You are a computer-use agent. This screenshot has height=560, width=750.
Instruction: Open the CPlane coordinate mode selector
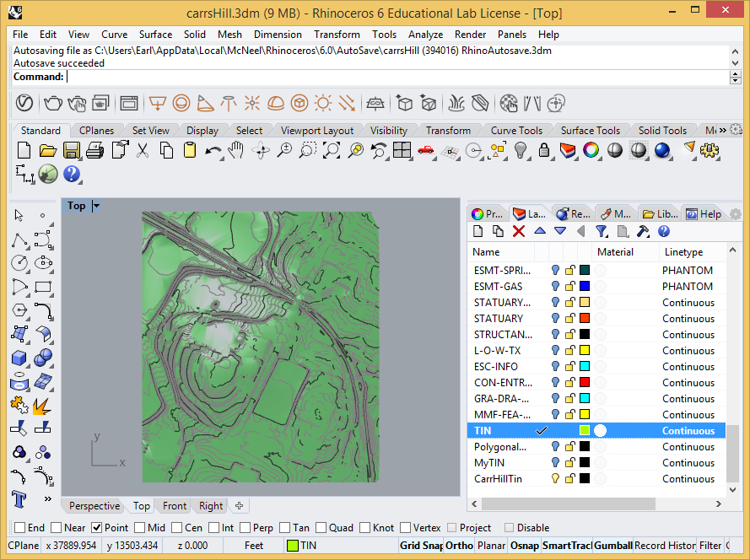24,545
